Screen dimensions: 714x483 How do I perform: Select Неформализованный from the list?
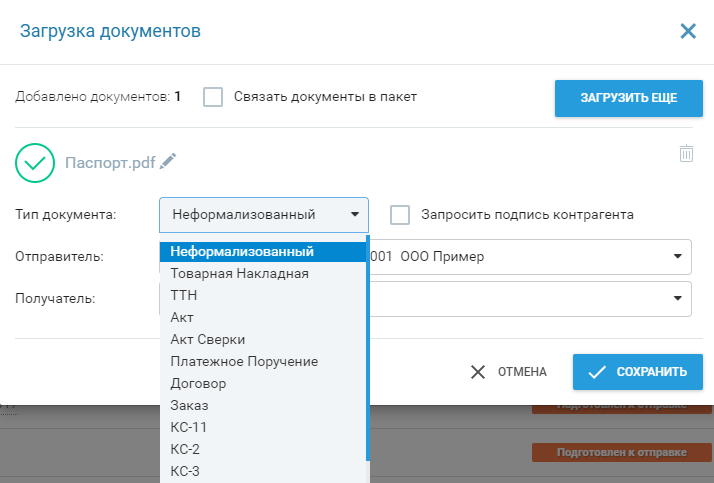(x=242, y=251)
